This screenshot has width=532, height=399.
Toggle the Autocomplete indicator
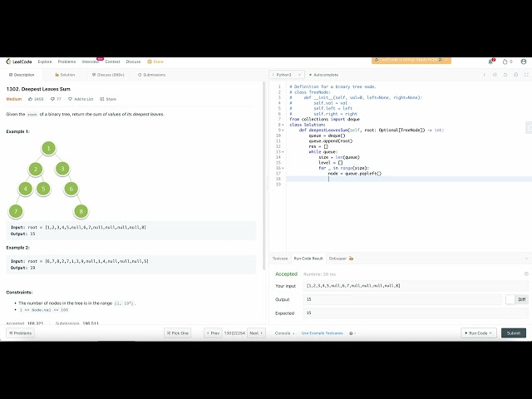[323, 75]
